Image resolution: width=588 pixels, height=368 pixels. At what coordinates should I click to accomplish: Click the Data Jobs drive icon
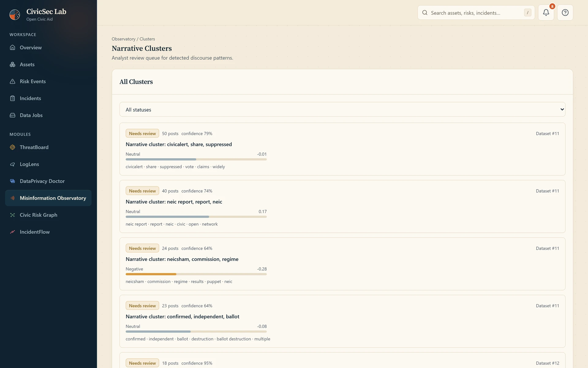click(13, 115)
